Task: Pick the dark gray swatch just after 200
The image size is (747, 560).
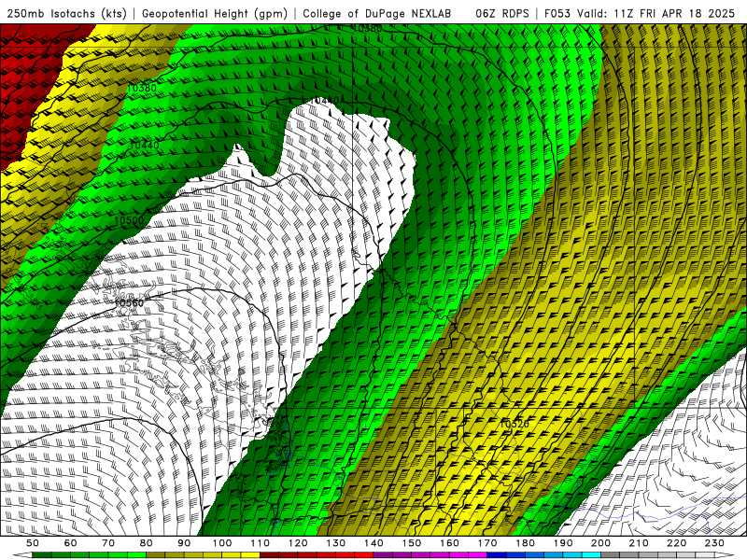Action: 611,555
